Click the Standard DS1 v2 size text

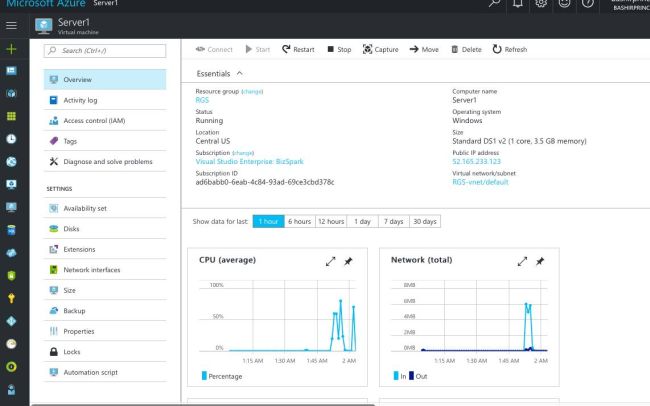(x=519, y=141)
